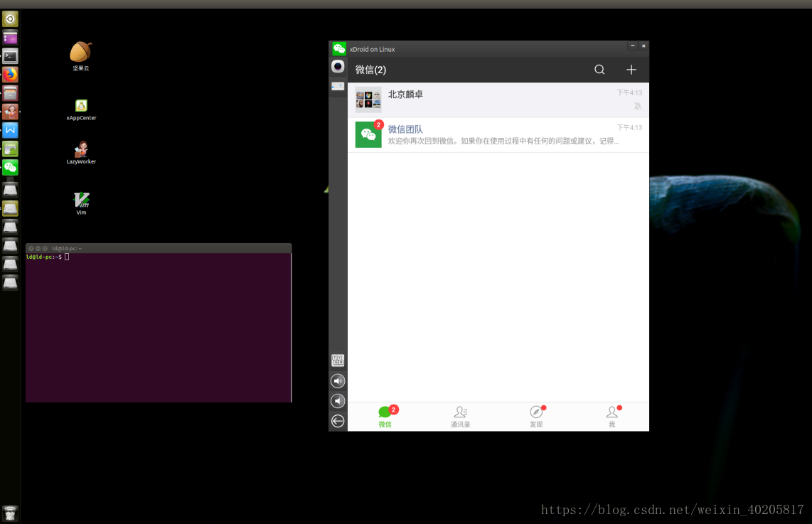Launch WPS Writer from the launcher
Viewport: 812px width, 524px height.
(x=11, y=130)
